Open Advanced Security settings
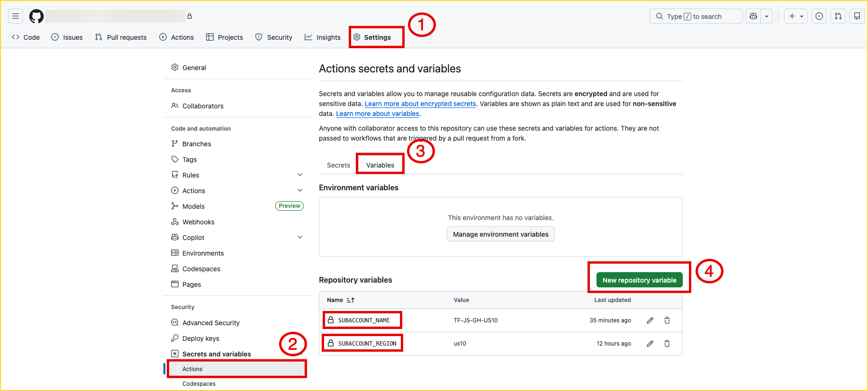This screenshot has height=391, width=868. click(237, 323)
